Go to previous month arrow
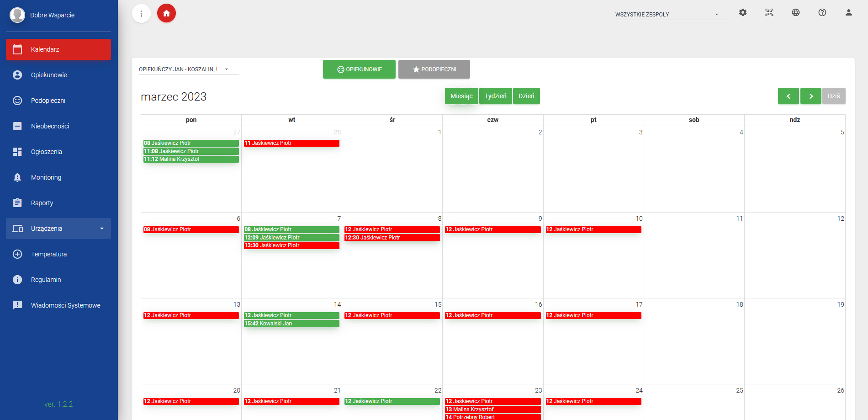Image resolution: width=868 pixels, height=420 pixels. (x=788, y=96)
